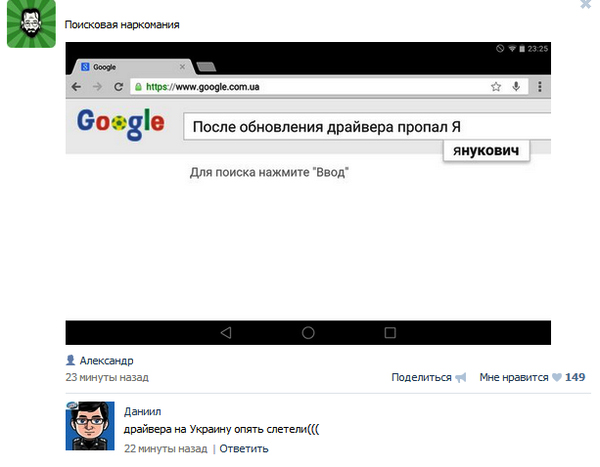Start voice search with the microphone
This screenshot has width=600, height=467.
coord(516,87)
